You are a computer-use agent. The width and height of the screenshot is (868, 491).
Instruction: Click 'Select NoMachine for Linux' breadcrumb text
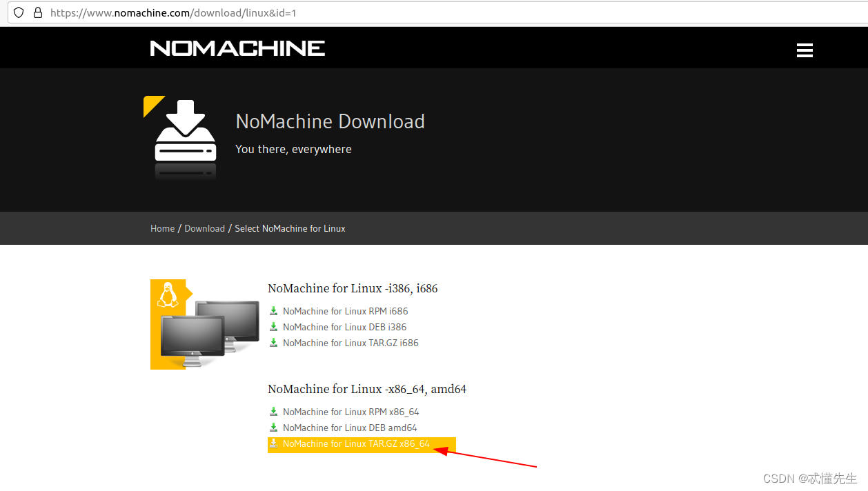(290, 228)
